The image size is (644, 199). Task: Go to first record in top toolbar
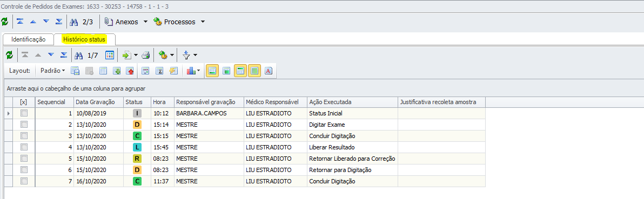[20, 22]
